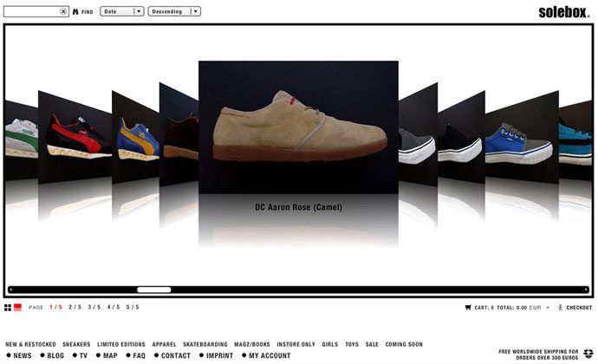
Task: Open the New & Restocked category
Action: [30, 344]
